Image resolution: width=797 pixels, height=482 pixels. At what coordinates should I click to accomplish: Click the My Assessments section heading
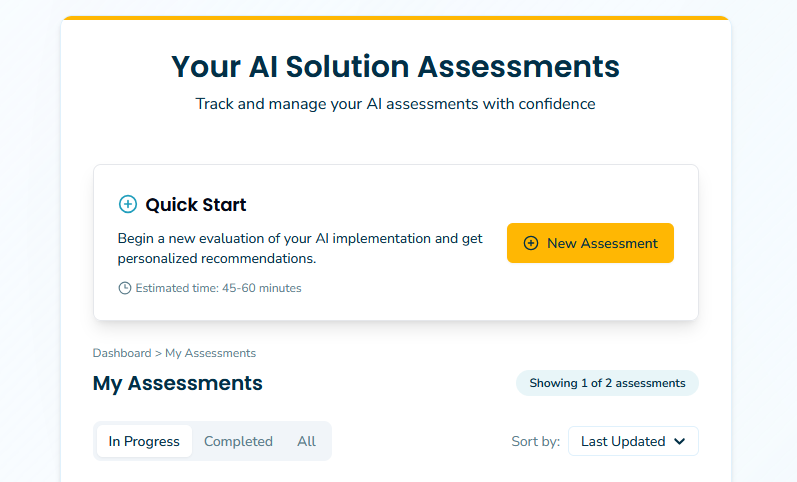tap(178, 383)
